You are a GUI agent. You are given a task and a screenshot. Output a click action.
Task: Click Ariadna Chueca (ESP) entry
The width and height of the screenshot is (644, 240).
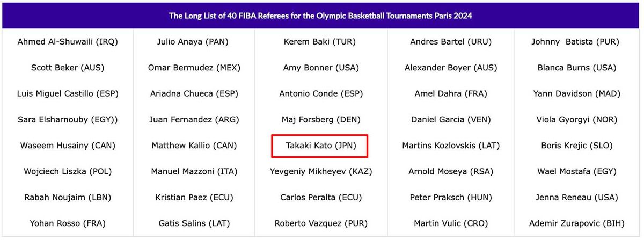coord(194,93)
